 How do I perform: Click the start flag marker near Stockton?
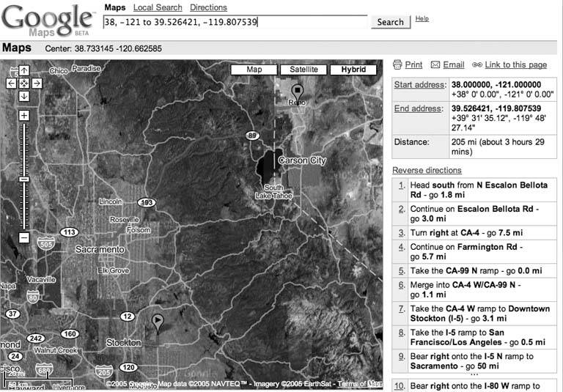(x=157, y=320)
